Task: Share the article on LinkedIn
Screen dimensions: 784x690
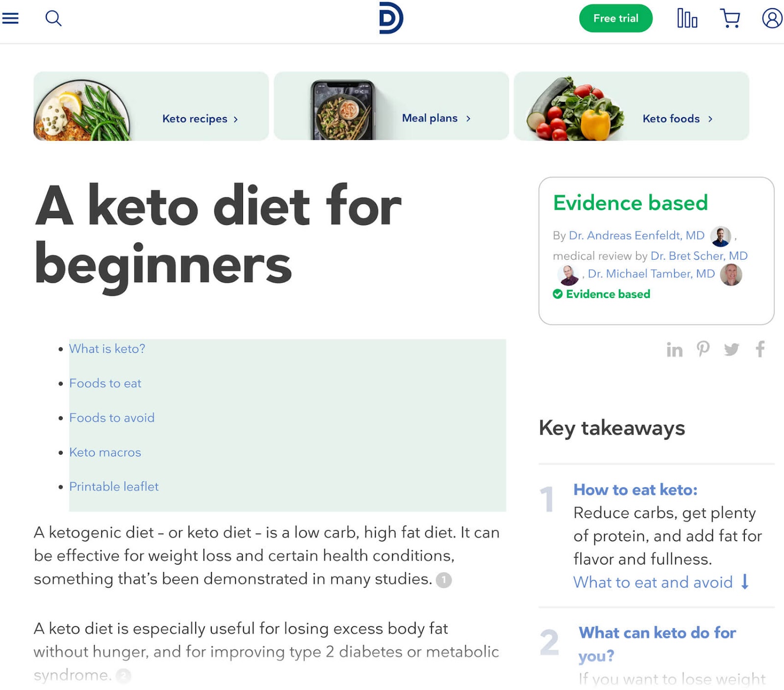Action: [x=676, y=349]
